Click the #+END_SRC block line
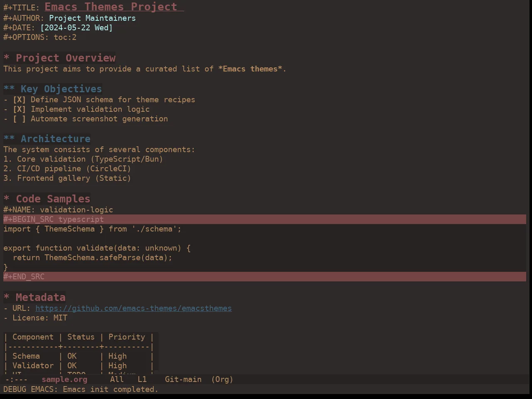This screenshot has height=399, width=532. pos(265,277)
